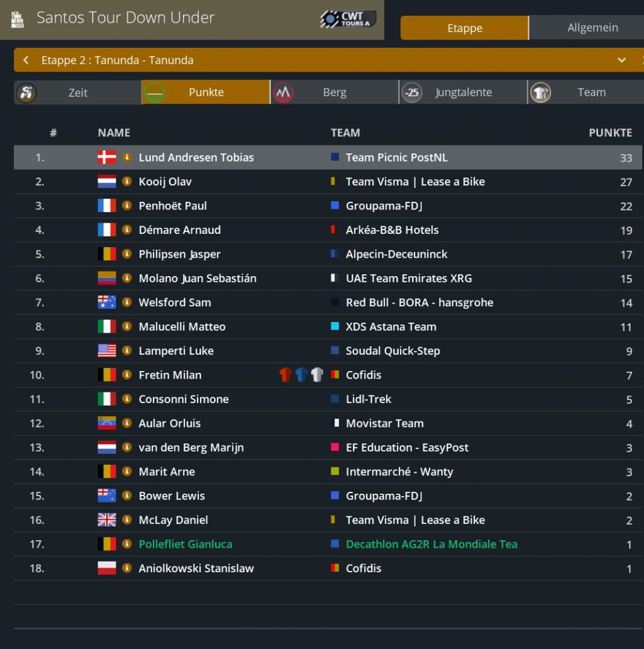The width and height of the screenshot is (644, 649).
Task: Open the UAE Team Emirates XRG team link
Action: coord(409,279)
